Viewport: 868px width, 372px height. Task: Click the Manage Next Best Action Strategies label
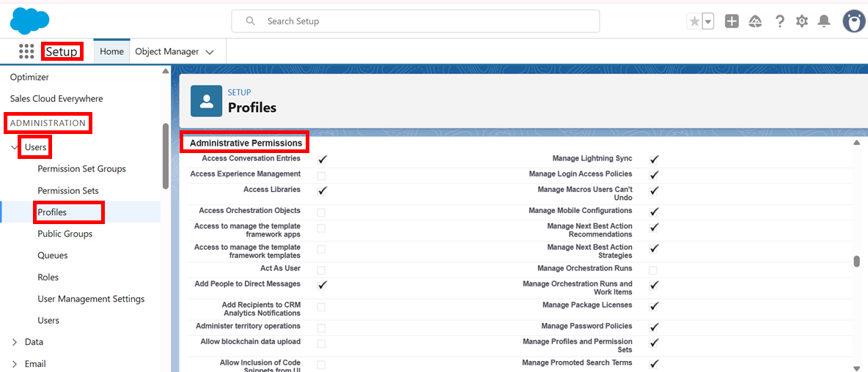tap(589, 251)
